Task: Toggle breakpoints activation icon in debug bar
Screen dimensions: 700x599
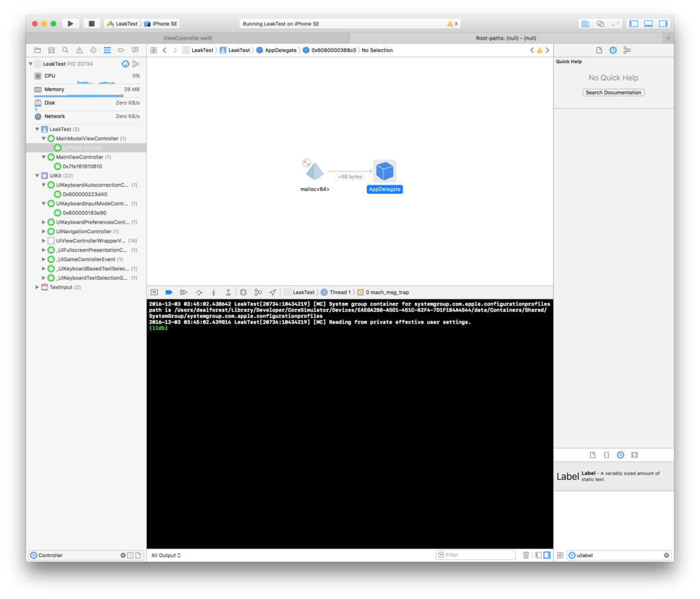Action: pos(169,292)
